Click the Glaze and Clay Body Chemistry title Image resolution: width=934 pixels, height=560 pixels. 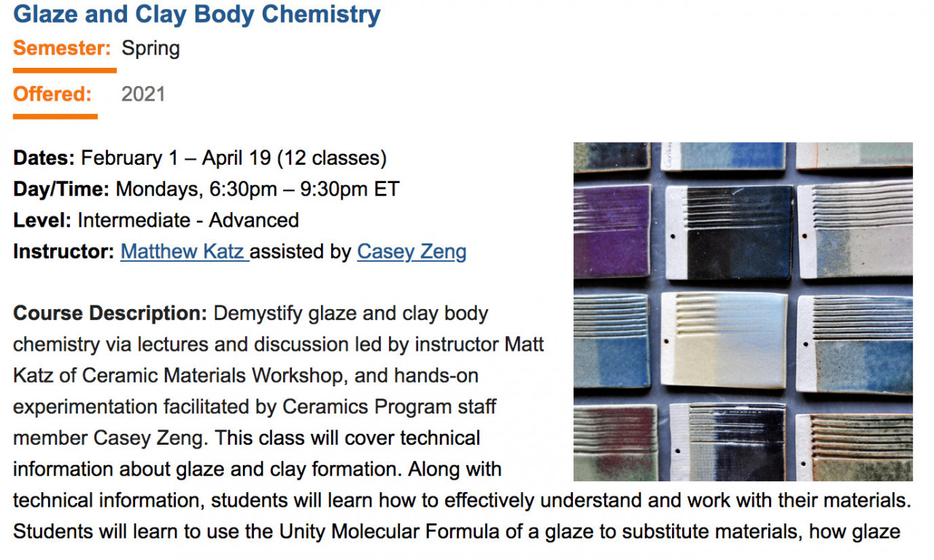[x=197, y=14]
